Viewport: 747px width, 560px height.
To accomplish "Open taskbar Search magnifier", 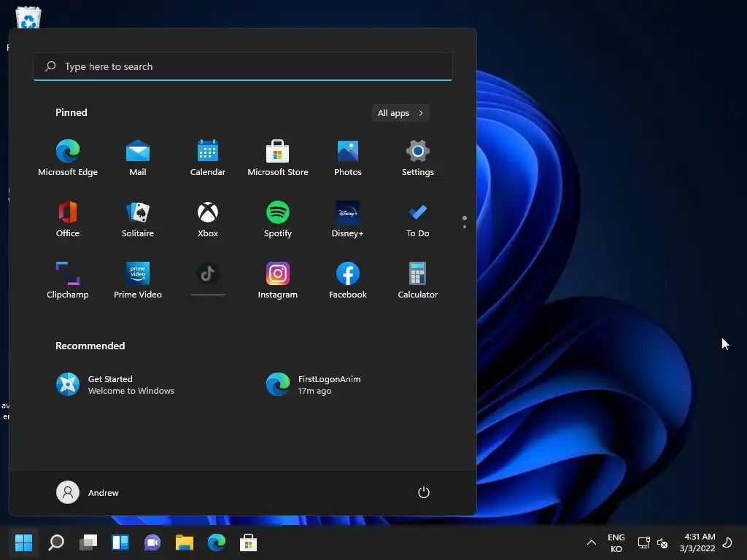I will 56,542.
